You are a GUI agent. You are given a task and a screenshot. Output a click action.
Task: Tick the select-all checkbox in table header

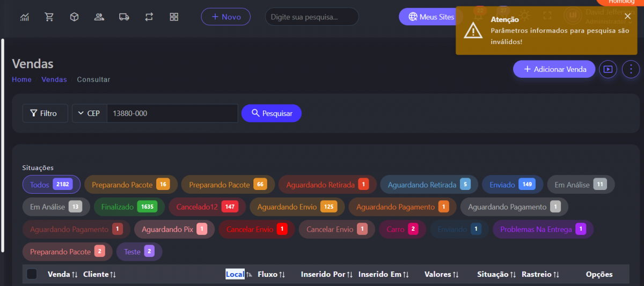[x=32, y=274]
